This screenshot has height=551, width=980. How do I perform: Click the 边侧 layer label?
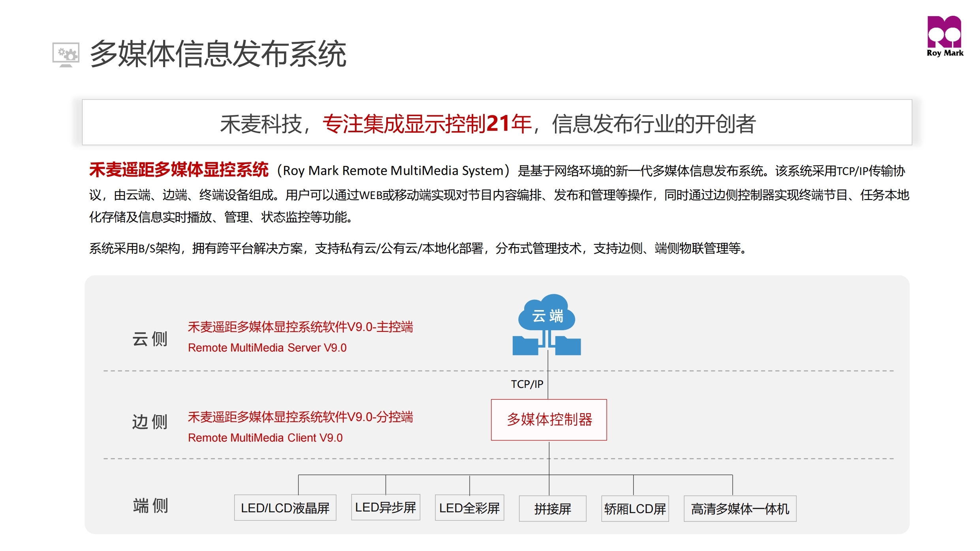150,422
